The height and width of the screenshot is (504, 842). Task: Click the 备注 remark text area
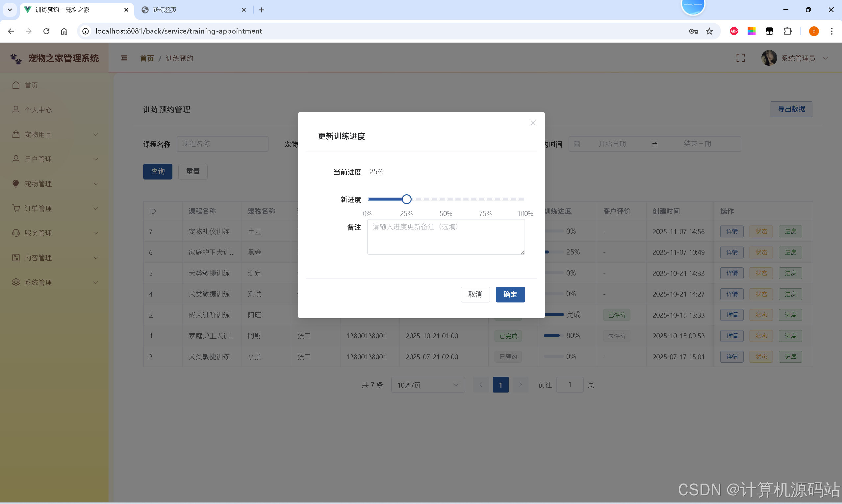[x=446, y=237]
